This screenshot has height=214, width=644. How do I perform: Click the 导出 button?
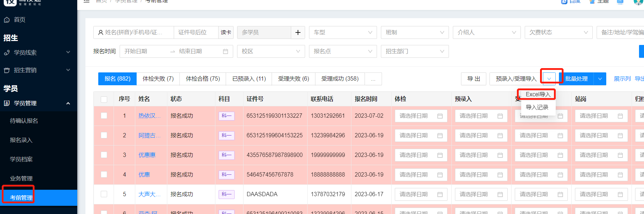click(x=473, y=79)
